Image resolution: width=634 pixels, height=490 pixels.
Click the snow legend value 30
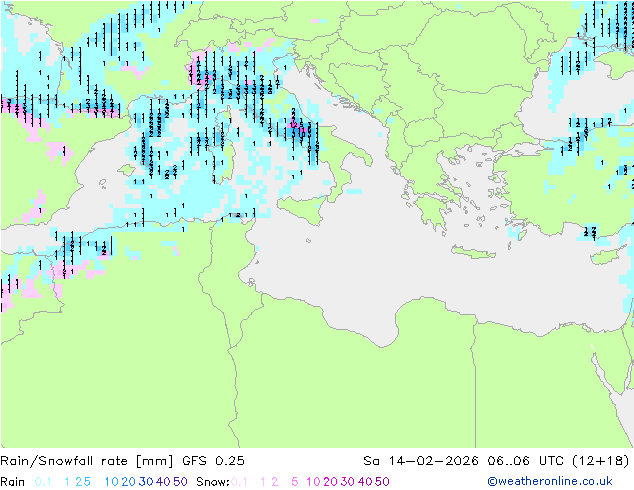347,482
